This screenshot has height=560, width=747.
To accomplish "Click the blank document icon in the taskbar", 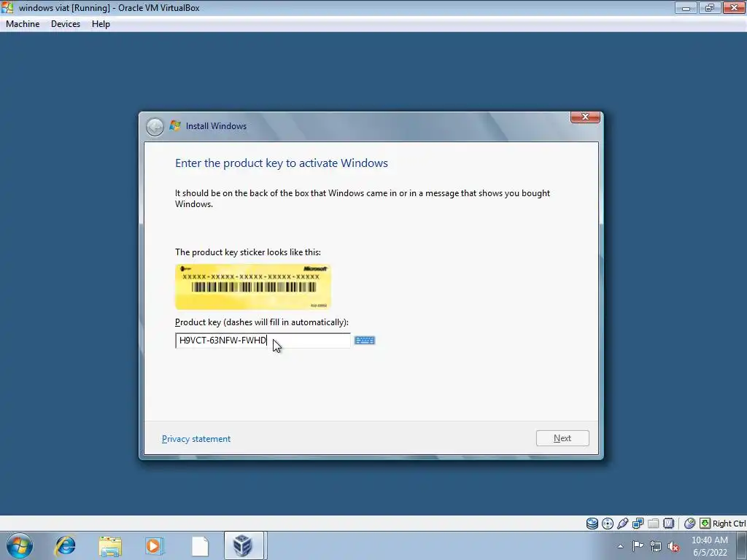I will pos(200,546).
